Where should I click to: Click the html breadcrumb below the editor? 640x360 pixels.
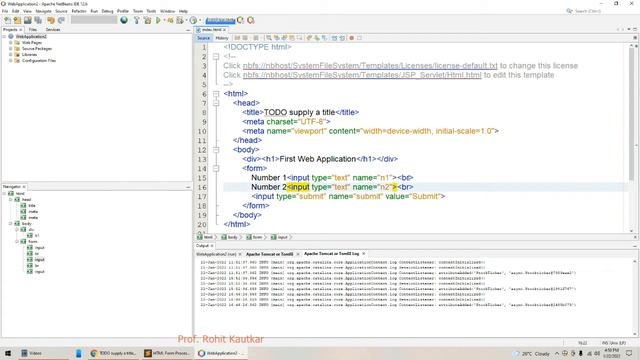[x=205, y=237]
